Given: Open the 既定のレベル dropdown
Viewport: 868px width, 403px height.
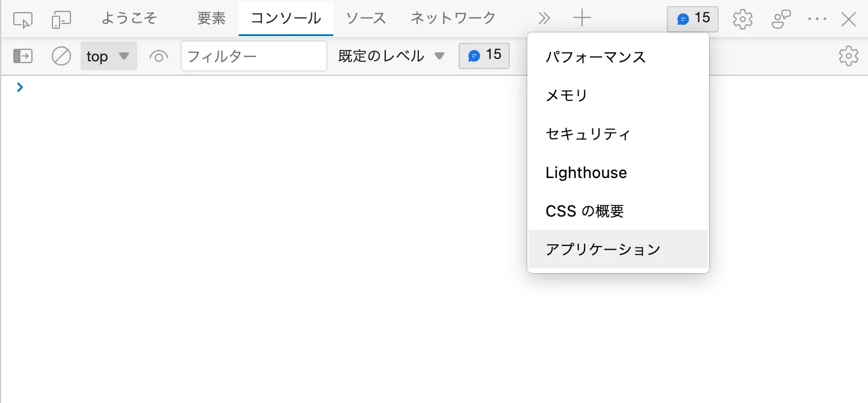Looking at the screenshot, I should point(391,57).
